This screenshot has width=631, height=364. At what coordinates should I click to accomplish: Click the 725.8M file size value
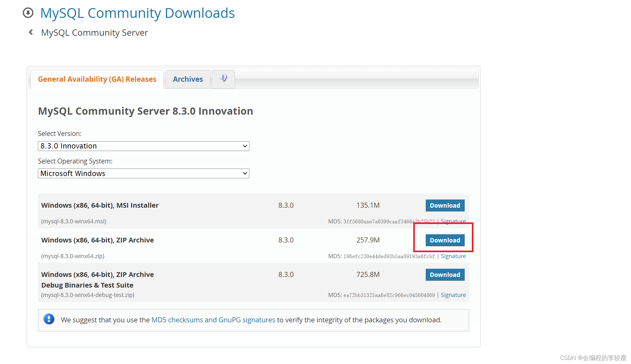point(368,275)
